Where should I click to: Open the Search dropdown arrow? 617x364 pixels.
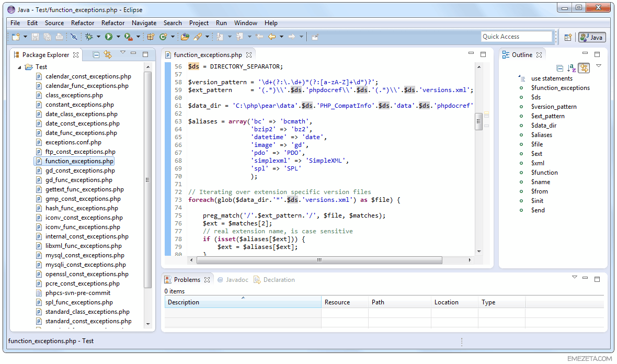[x=208, y=37]
